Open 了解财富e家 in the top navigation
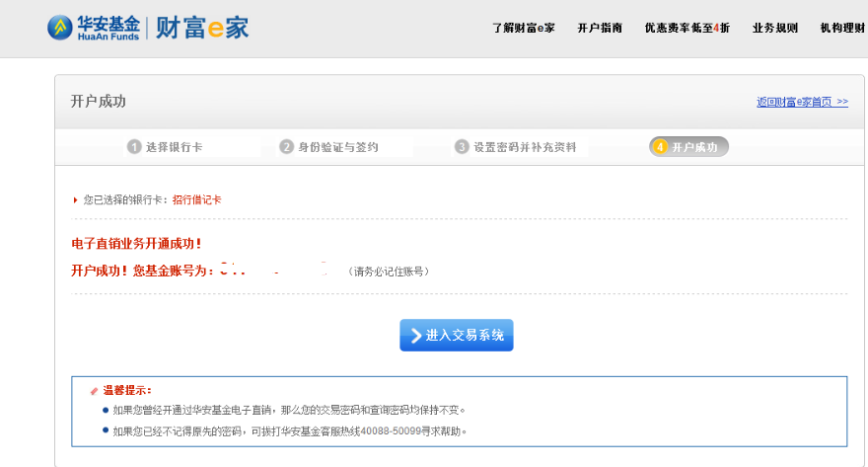 click(523, 28)
